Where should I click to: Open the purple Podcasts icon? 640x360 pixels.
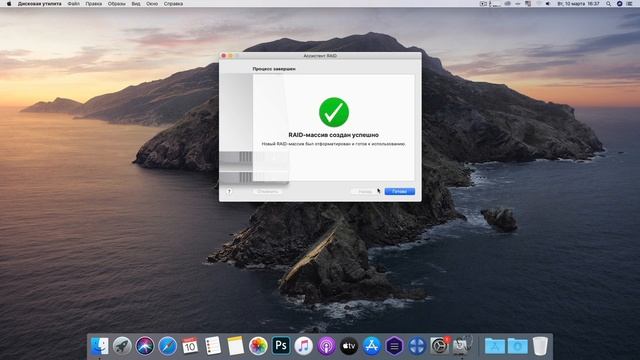pyautogui.click(x=326, y=346)
